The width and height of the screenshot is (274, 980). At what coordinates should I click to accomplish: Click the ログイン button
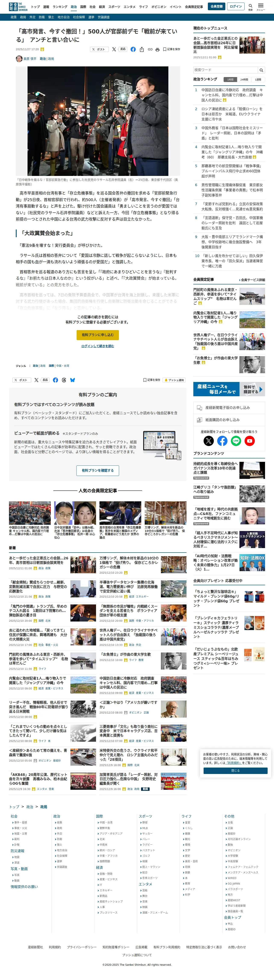[236, 6]
